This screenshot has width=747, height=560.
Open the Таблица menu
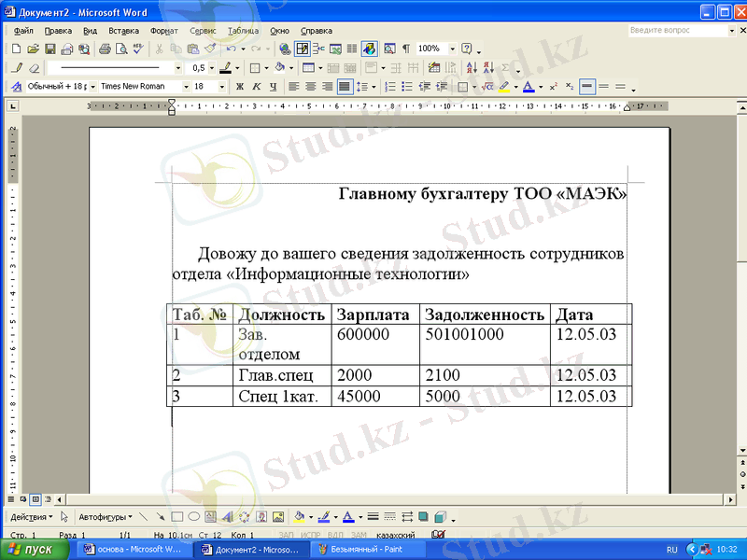coord(243,31)
